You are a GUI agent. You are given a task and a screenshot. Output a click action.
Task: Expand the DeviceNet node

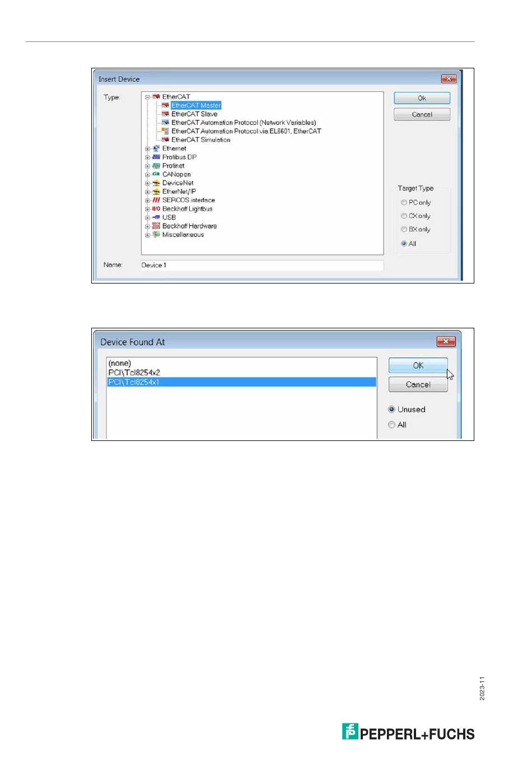tap(147, 183)
